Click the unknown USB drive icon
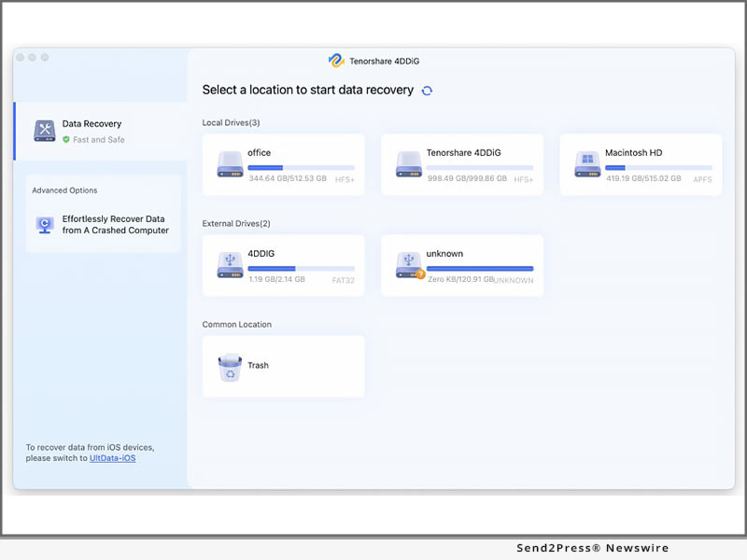This screenshot has height=560, width=747. (x=409, y=265)
